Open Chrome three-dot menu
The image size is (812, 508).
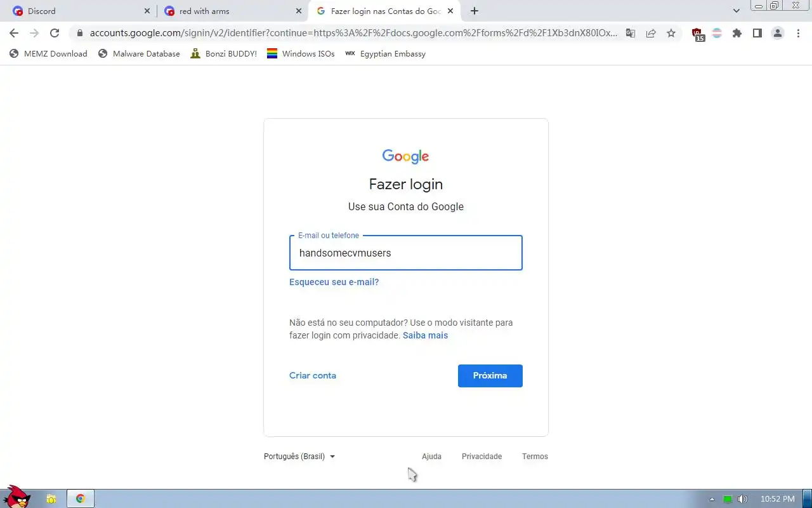point(798,33)
